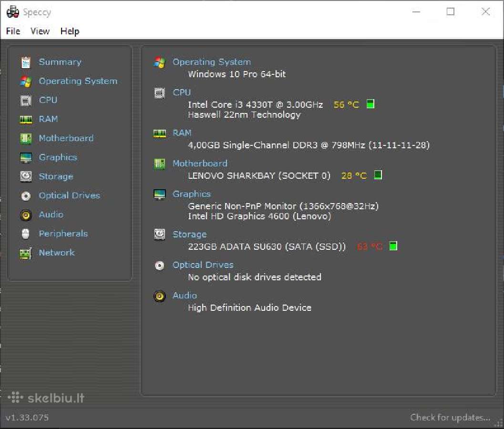Click the CPU heading link in summary

182,92
